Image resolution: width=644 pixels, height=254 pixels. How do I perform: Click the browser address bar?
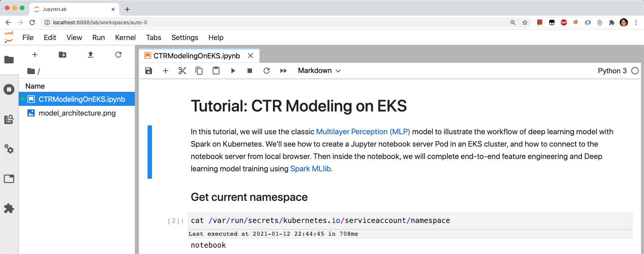(277, 22)
